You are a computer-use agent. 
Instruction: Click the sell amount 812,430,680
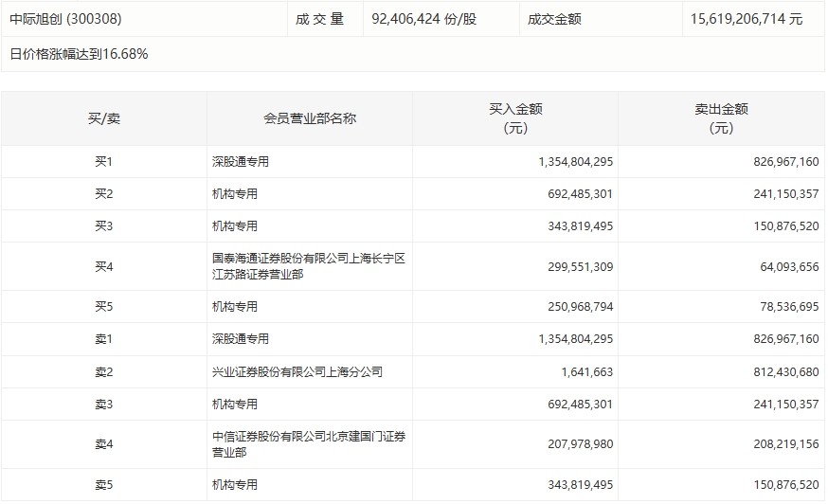tap(786, 372)
